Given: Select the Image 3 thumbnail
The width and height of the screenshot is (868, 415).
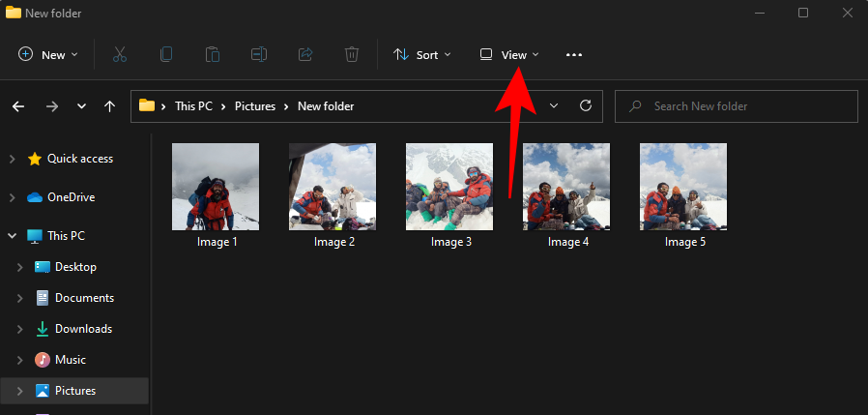Looking at the screenshot, I should click(x=450, y=187).
